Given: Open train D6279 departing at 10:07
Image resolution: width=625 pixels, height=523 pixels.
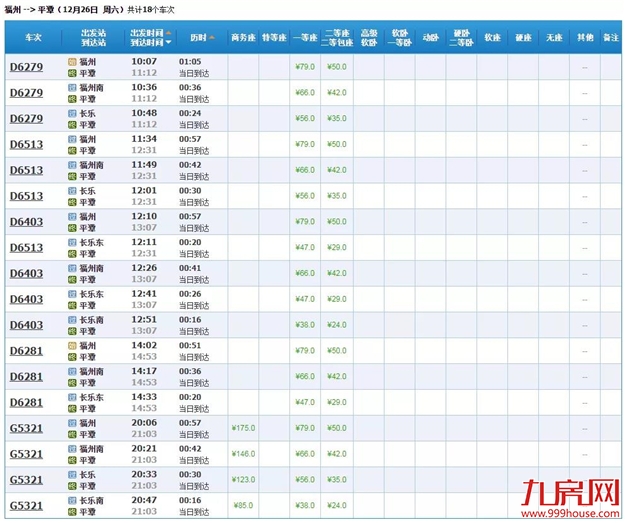Looking at the screenshot, I should point(26,67).
